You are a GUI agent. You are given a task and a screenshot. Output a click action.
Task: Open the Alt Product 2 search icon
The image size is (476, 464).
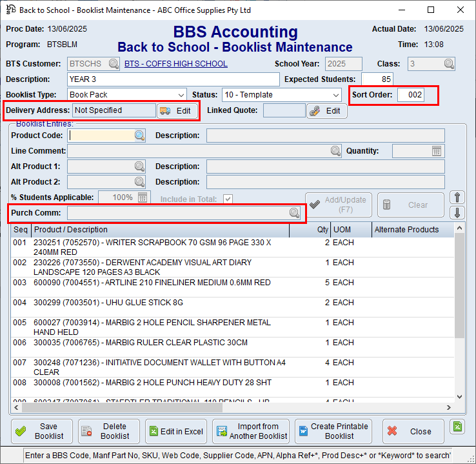click(139, 182)
